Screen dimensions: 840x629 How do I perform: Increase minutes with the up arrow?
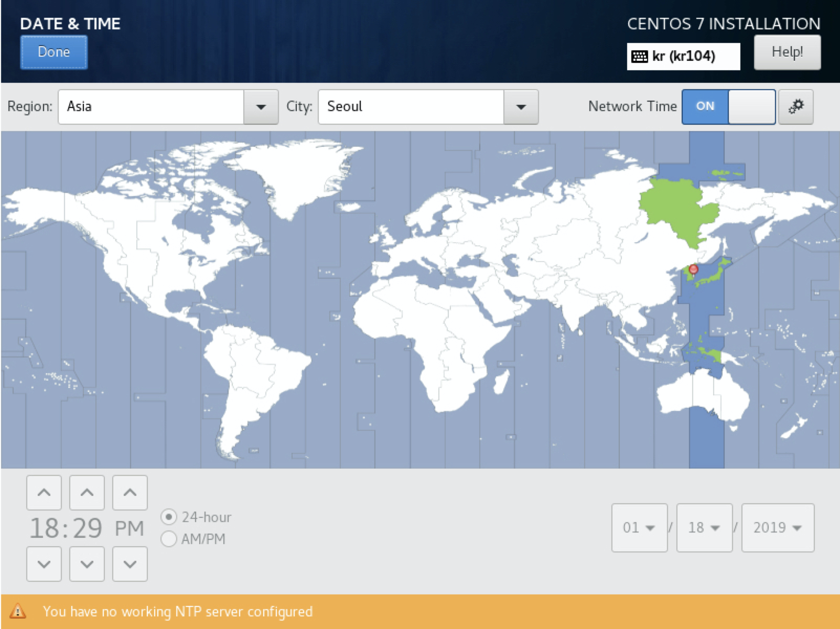(x=87, y=493)
